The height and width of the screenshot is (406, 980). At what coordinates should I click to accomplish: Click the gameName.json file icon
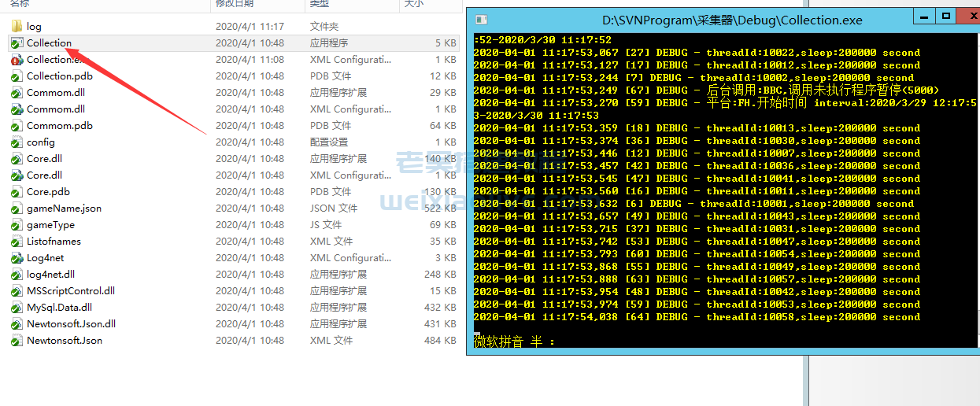pyautogui.click(x=17, y=209)
